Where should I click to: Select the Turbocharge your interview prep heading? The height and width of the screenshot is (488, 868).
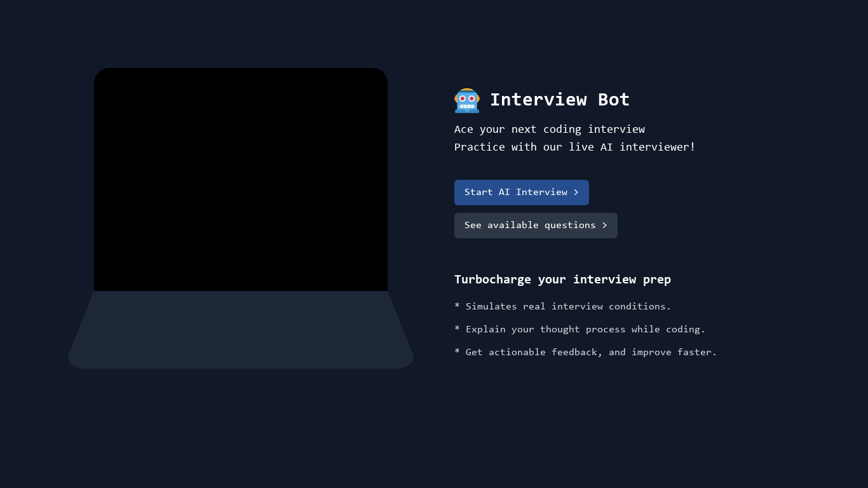[562, 279]
